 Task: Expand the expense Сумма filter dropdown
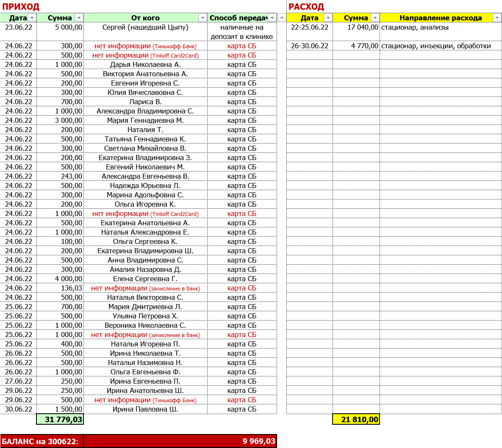[375, 18]
